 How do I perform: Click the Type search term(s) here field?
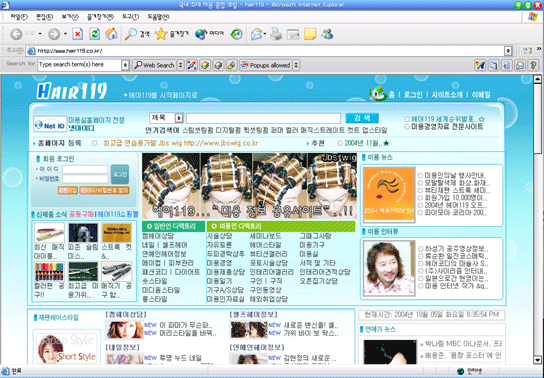79,65
